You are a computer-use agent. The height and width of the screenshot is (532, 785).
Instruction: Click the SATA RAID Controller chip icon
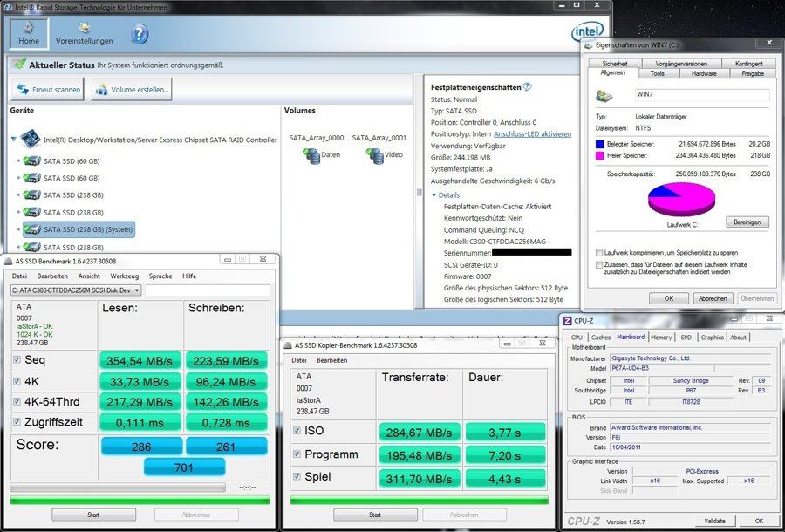[x=31, y=140]
